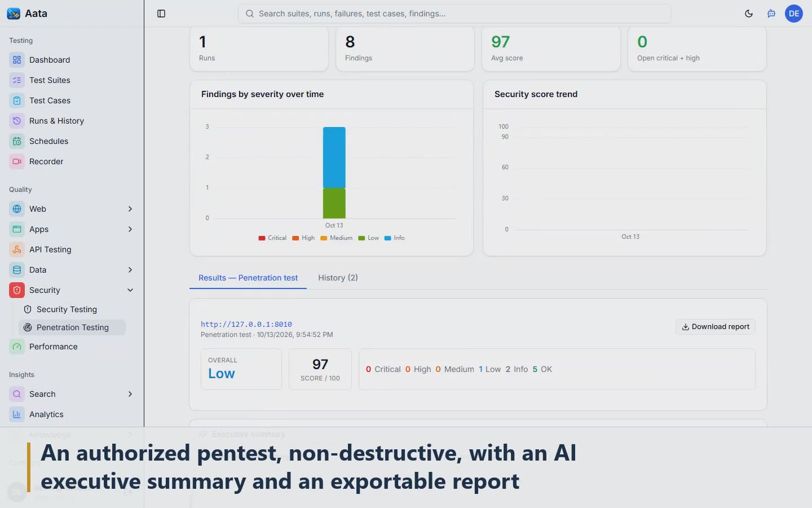The height and width of the screenshot is (508, 812).
Task: Click the Aata logo icon
Action: (14, 14)
